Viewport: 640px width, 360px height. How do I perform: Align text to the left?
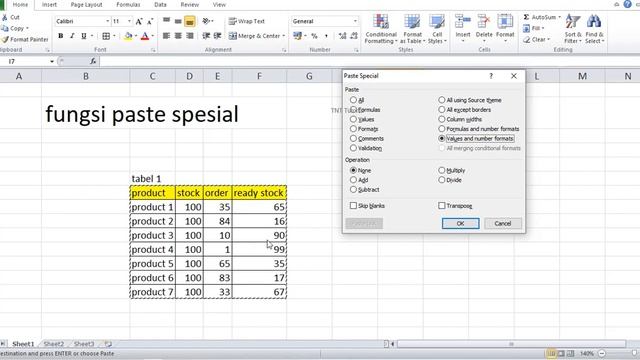point(166,36)
